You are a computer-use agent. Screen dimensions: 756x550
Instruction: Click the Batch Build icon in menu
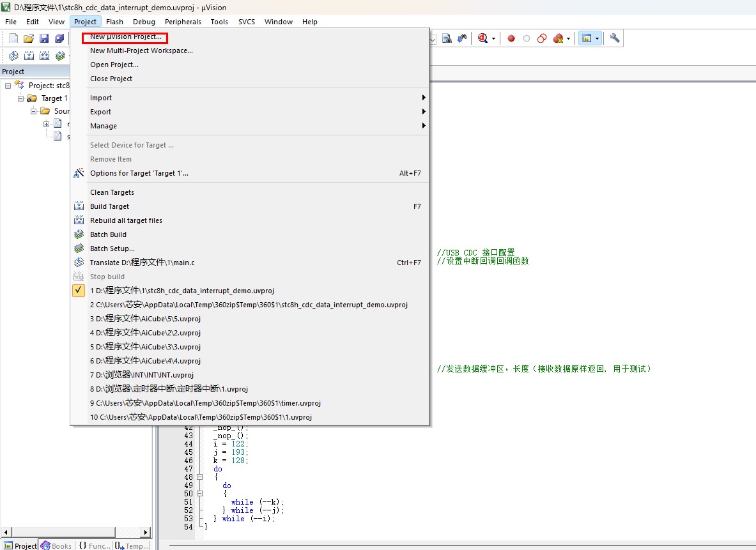click(79, 234)
